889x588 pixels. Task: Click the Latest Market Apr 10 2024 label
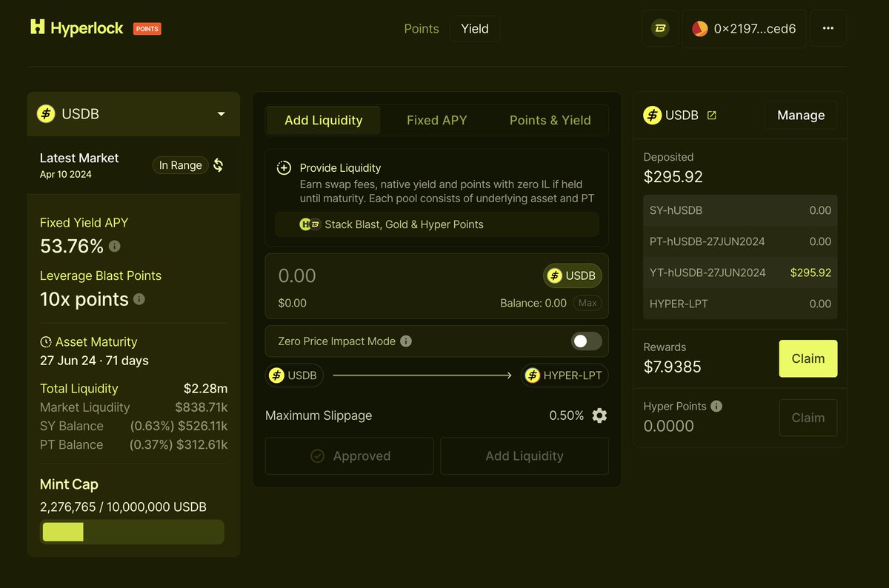click(x=79, y=164)
